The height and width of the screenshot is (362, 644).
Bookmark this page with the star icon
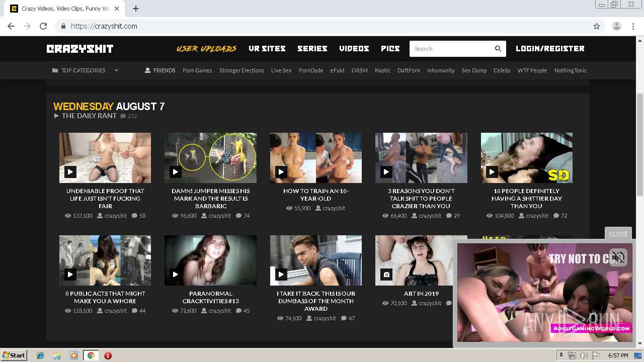point(597,26)
